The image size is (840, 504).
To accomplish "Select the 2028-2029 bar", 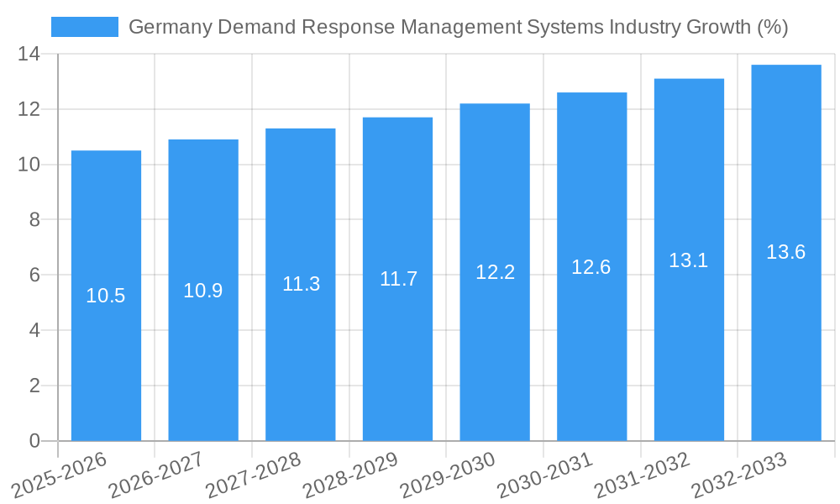I will 397,279.
